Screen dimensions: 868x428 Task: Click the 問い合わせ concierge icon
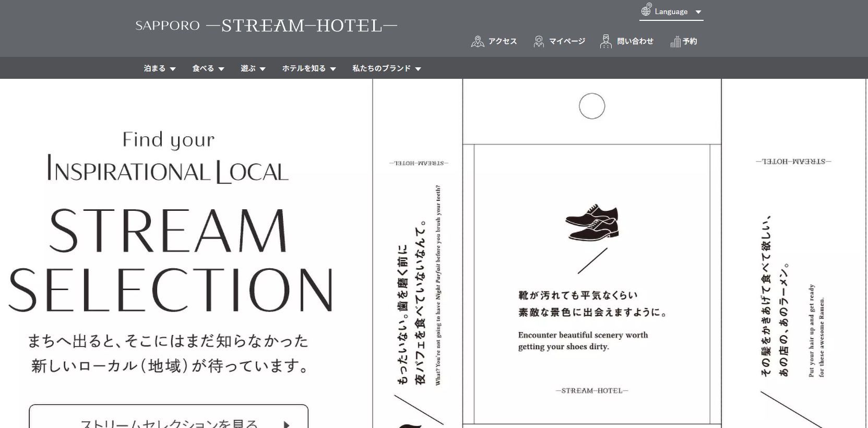click(605, 41)
